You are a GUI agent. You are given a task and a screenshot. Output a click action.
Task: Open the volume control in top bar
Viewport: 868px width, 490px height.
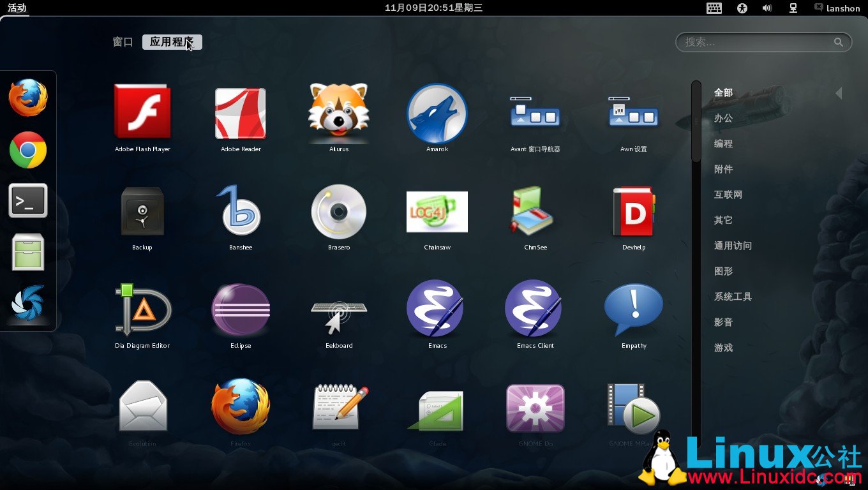[x=767, y=8]
